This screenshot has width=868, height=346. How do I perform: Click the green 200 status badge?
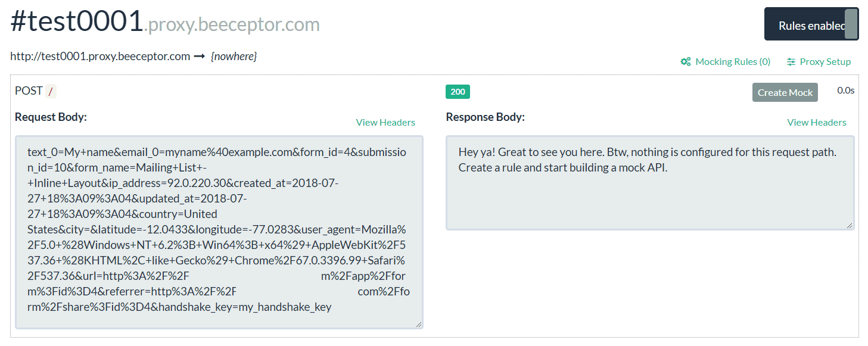click(x=458, y=92)
